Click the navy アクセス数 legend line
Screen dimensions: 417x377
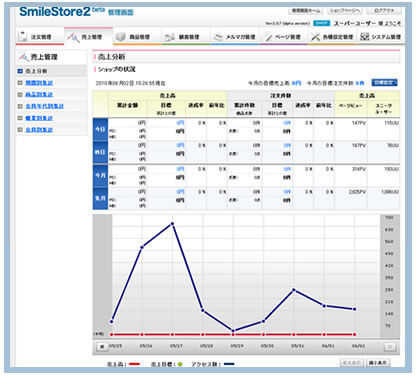[229, 364]
